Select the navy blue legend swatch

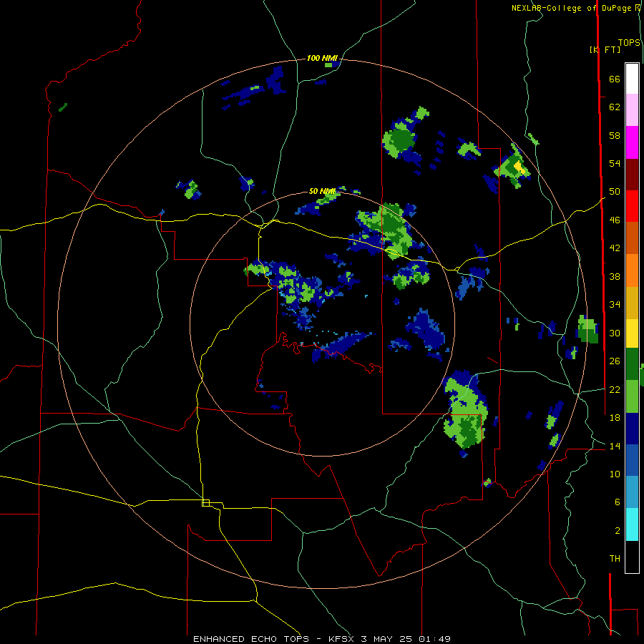[632, 429]
